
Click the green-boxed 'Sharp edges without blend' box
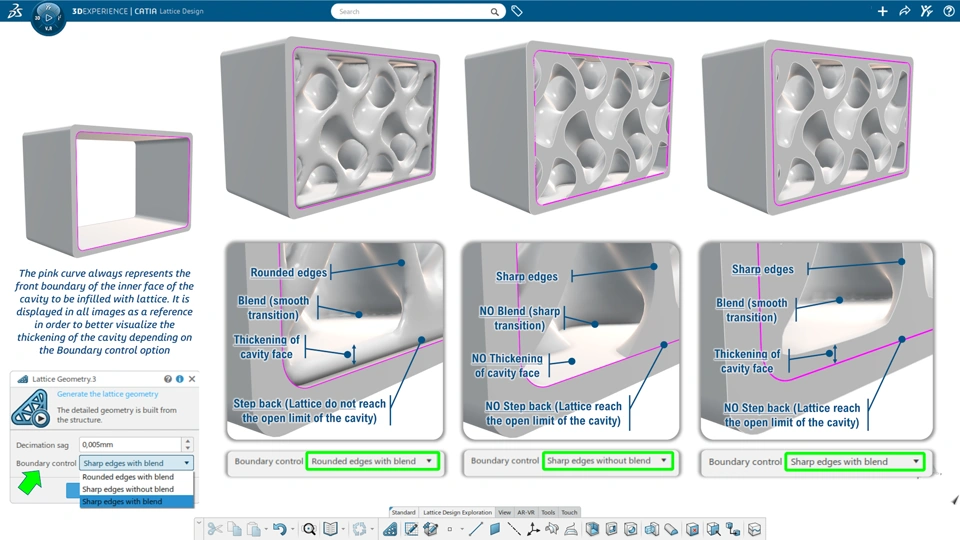(x=607, y=460)
